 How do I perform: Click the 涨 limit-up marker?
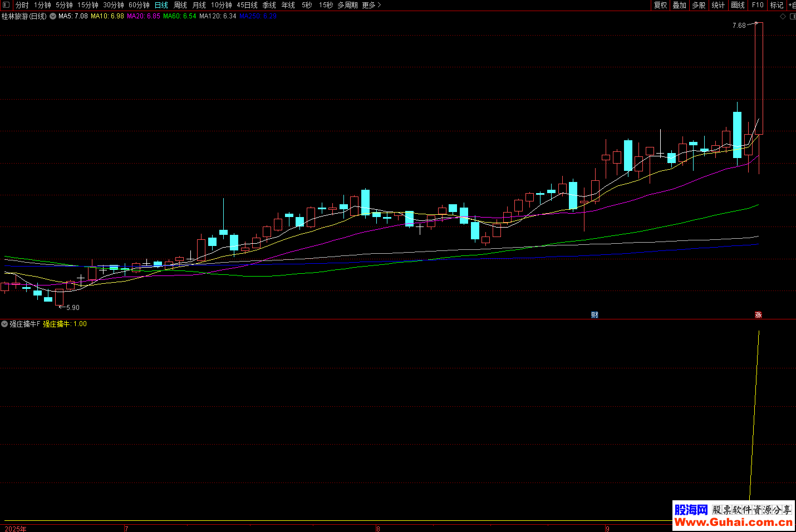[x=758, y=315]
